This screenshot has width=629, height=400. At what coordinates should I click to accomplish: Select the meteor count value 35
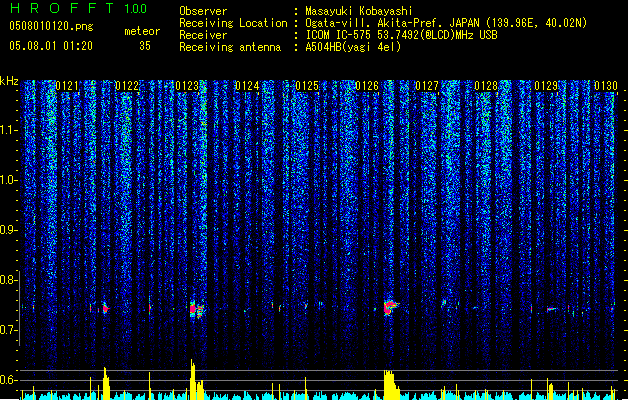(x=145, y=46)
